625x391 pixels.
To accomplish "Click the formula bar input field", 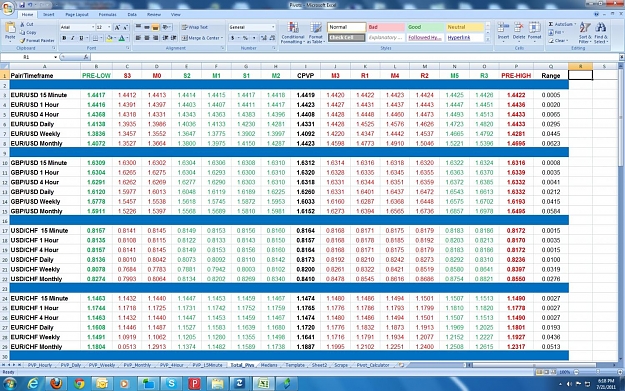I will pyautogui.click(x=355, y=57).
